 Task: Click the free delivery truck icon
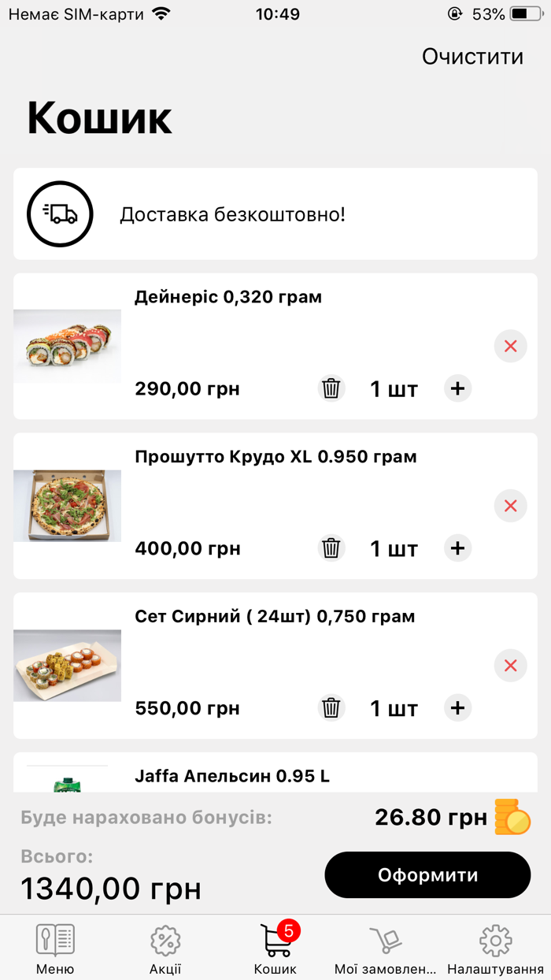click(x=60, y=213)
